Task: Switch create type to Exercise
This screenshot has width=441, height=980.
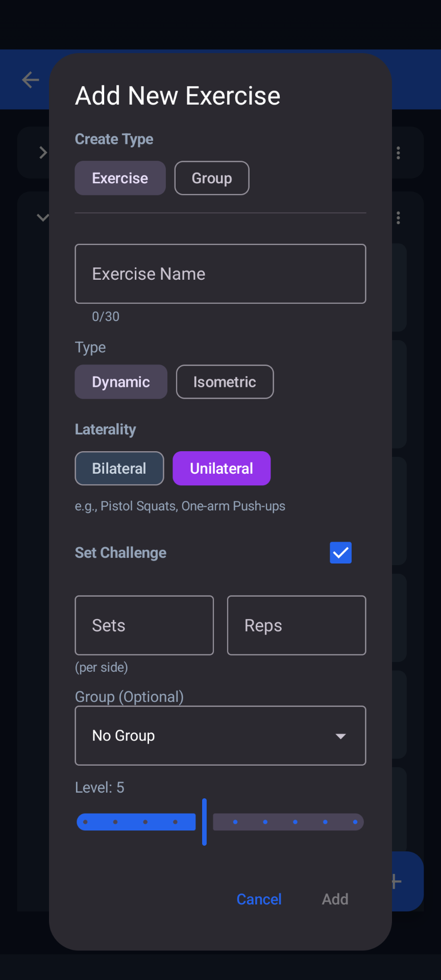Action: (120, 178)
